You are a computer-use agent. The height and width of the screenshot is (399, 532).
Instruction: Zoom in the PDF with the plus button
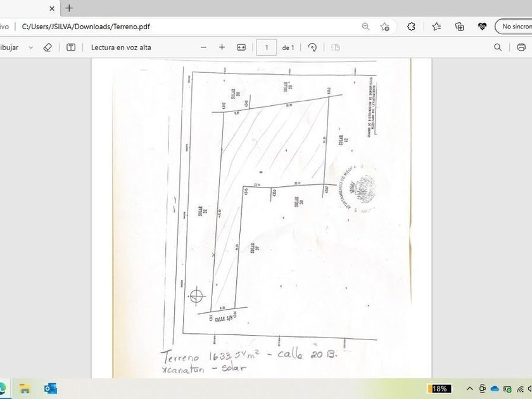pyautogui.click(x=222, y=47)
